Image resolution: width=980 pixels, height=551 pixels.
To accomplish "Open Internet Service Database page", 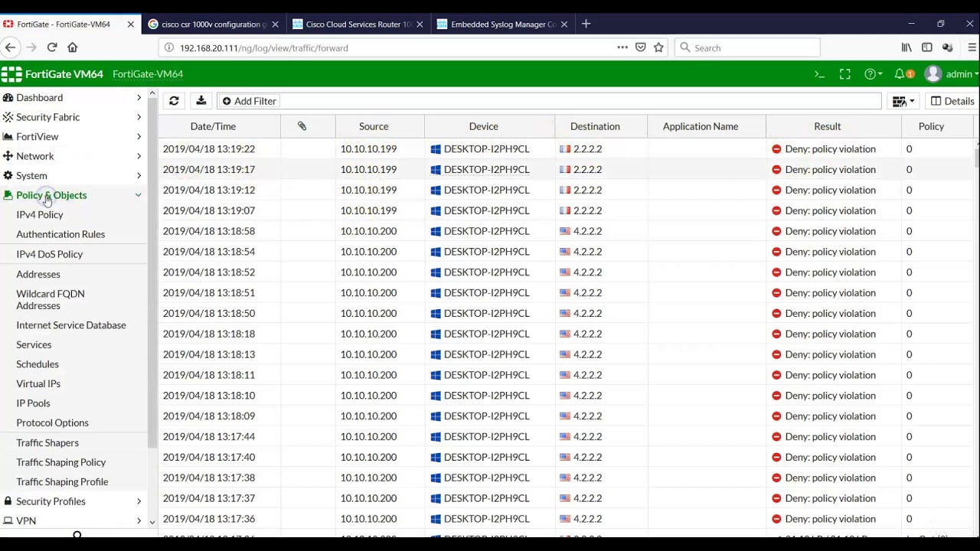I will click(x=71, y=325).
